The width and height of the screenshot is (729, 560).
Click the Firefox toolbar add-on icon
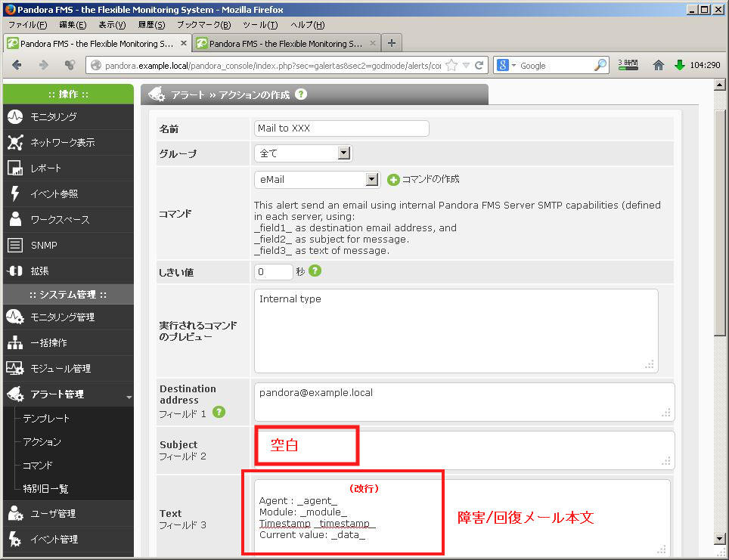coord(70,65)
